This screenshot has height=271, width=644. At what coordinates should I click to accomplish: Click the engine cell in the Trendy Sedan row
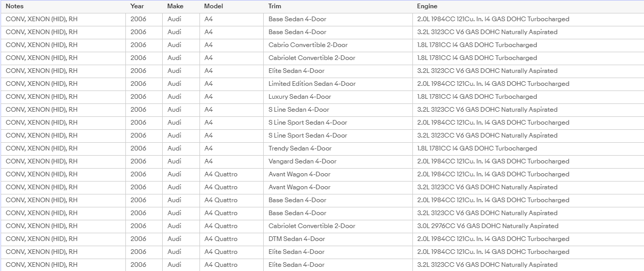coord(528,148)
